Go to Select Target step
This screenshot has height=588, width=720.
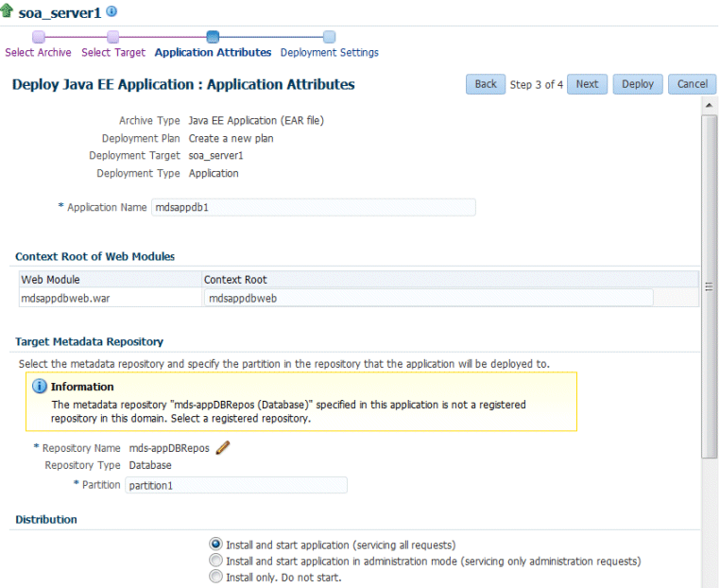tap(113, 52)
